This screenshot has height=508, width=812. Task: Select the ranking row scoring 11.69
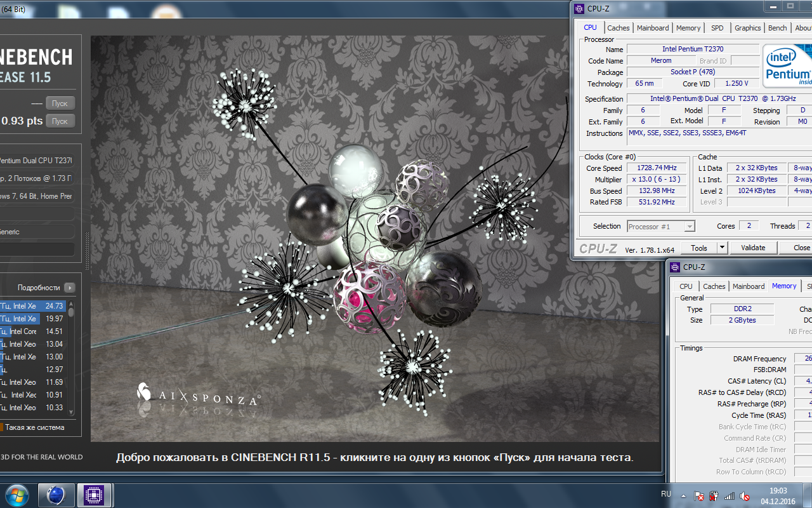click(x=32, y=382)
